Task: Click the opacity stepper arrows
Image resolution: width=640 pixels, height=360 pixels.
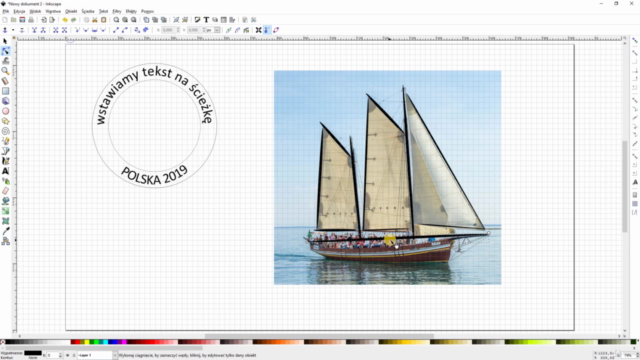Action: 60,356
